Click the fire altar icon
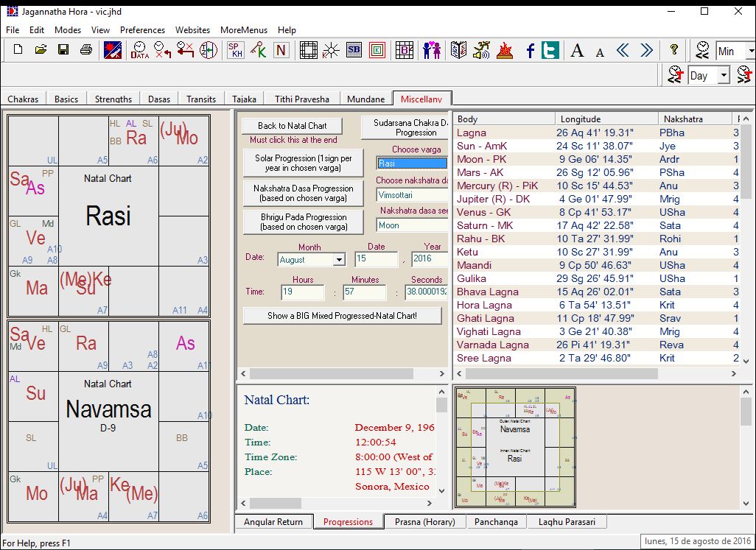756x550 pixels. [504, 49]
